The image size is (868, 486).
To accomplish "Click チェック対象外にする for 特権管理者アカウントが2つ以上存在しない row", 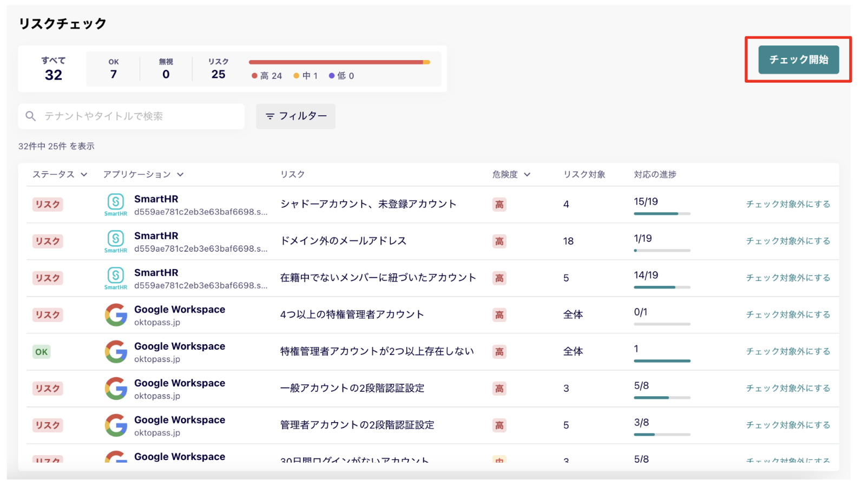I will click(788, 351).
